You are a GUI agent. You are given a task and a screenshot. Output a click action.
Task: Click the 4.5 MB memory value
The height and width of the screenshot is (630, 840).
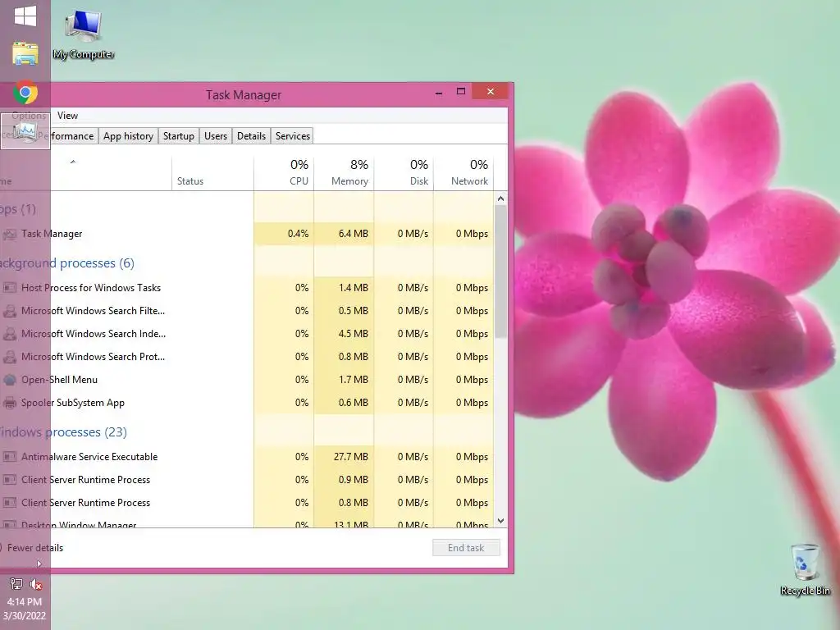(353, 334)
